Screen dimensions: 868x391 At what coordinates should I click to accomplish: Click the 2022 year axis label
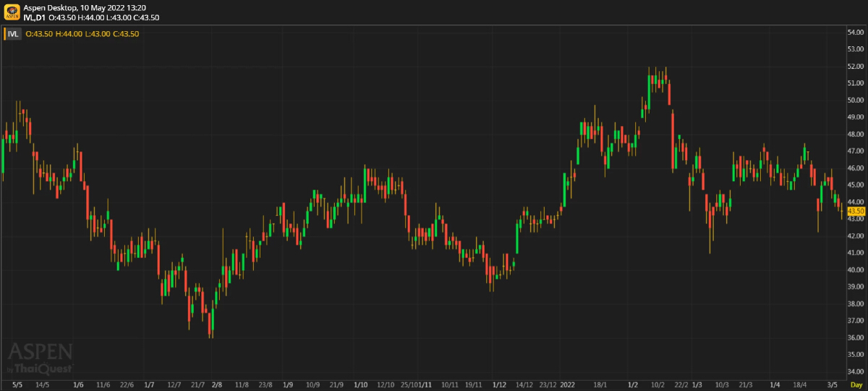[x=567, y=384]
